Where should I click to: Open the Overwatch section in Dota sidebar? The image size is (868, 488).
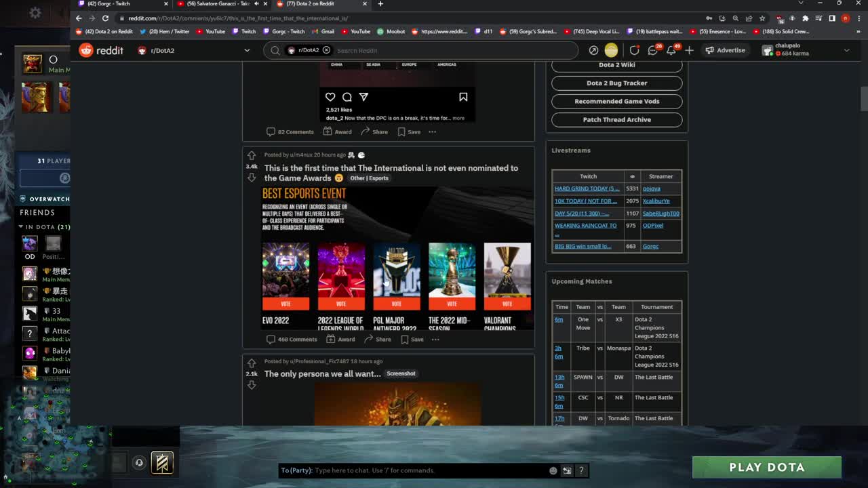[45, 199]
